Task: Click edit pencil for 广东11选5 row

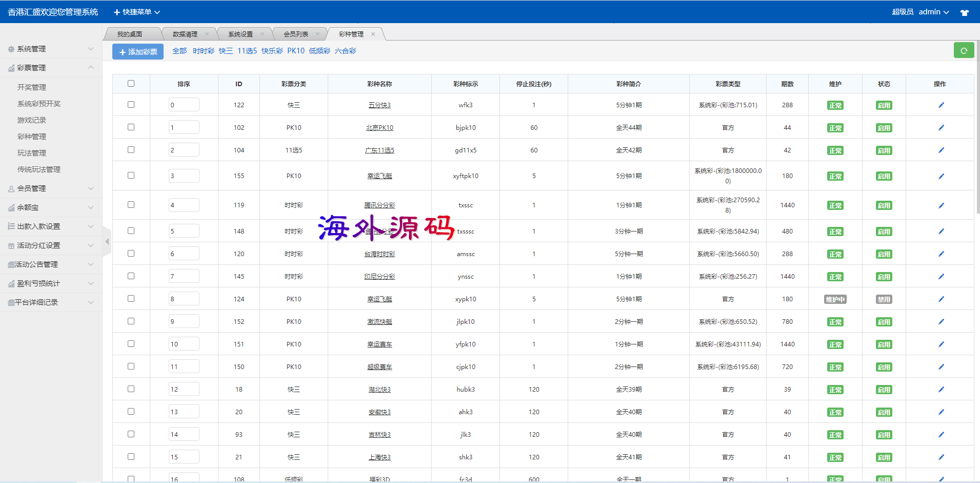Action: click(x=941, y=150)
